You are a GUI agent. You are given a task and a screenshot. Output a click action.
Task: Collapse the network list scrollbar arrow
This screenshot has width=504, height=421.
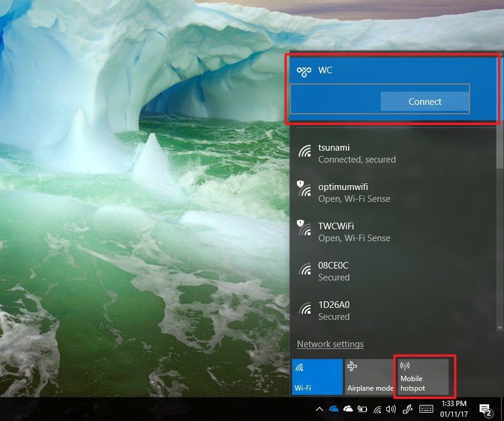coord(500,328)
